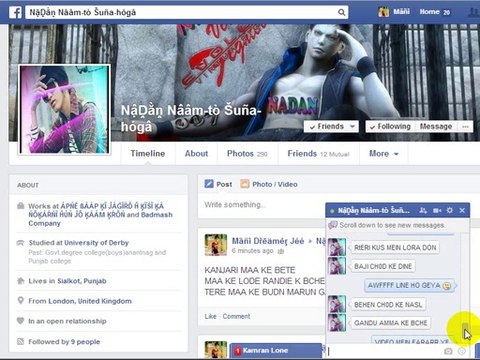Open chat options gear icon

click(450, 210)
